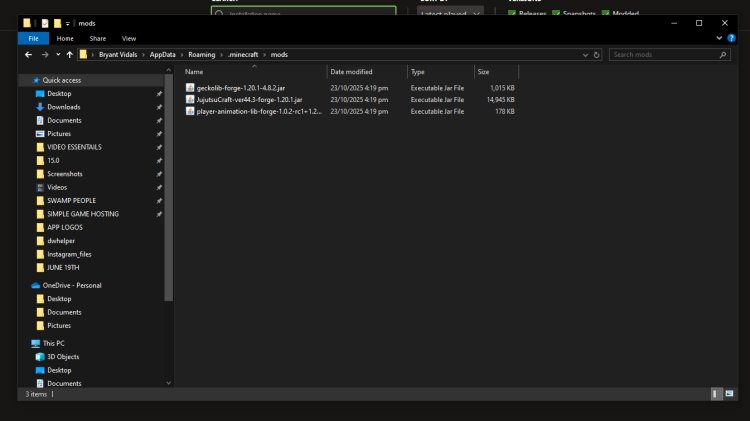The image size is (750, 421).
Task: Switch to details view in status bar
Action: tap(715, 395)
